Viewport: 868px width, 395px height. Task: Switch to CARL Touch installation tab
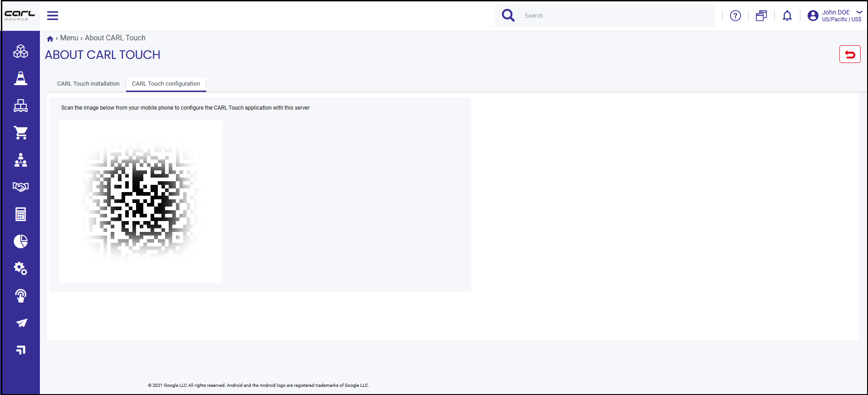point(88,84)
